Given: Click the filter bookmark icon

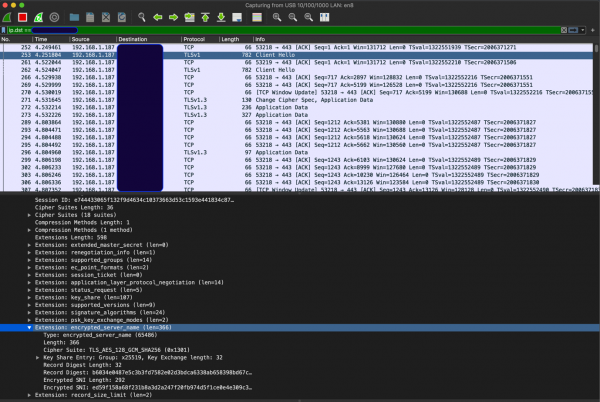Looking at the screenshot, I should tap(5, 30).
